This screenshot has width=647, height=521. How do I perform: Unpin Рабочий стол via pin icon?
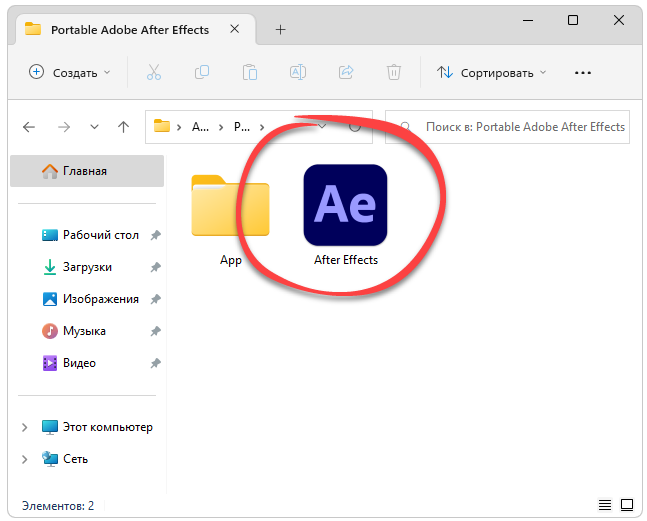155,235
